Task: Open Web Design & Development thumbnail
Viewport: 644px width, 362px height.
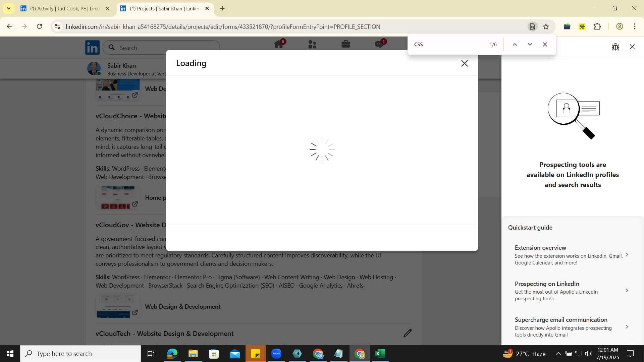Action: 118,306
